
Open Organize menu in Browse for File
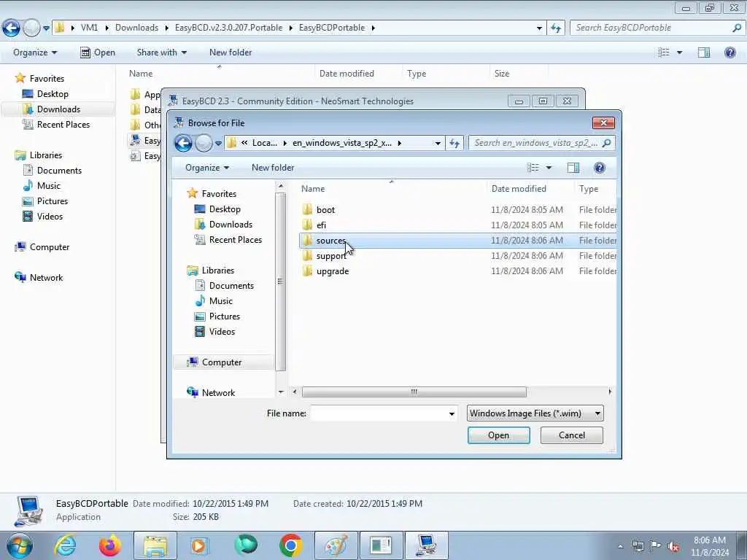pos(207,168)
